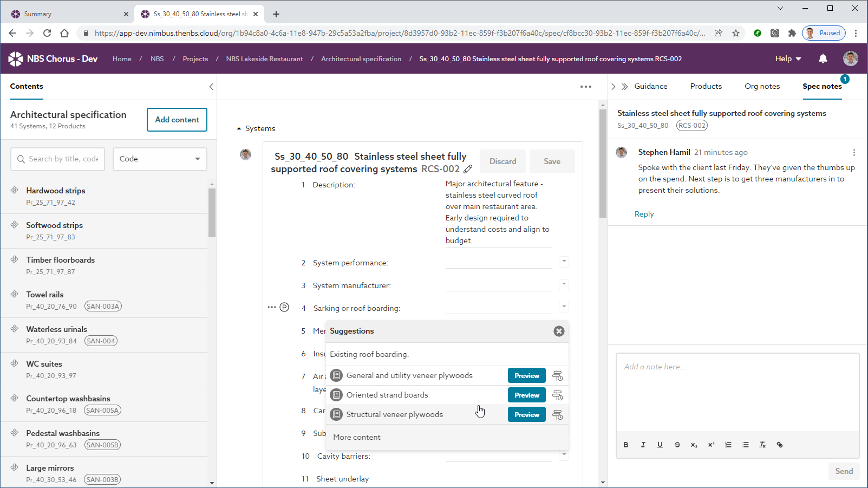
Task: Open the Contents tab
Action: pyautogui.click(x=27, y=86)
